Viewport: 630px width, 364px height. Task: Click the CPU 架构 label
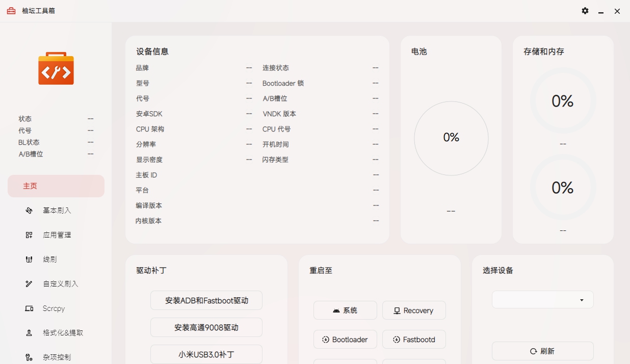click(x=150, y=129)
